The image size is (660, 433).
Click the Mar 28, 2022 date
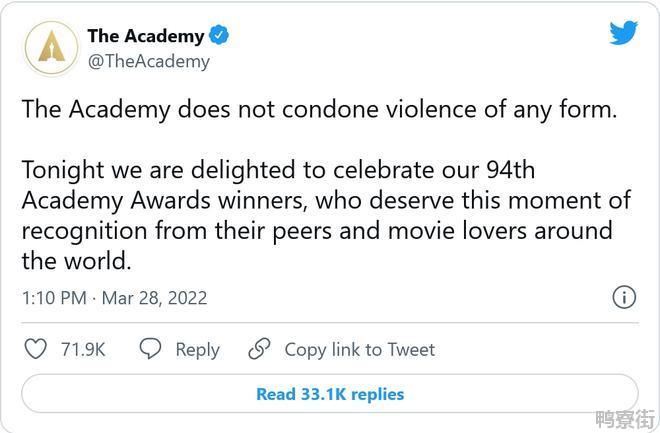pyautogui.click(x=154, y=298)
